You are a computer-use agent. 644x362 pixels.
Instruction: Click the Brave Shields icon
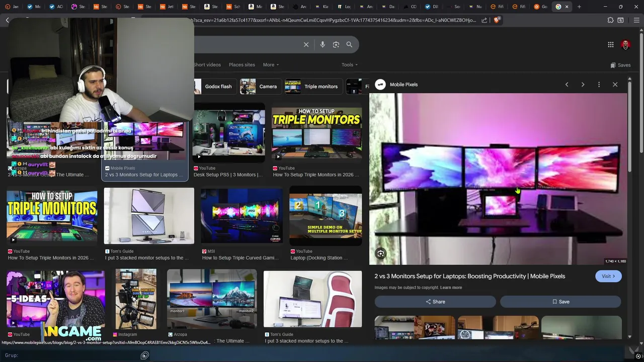(x=497, y=20)
